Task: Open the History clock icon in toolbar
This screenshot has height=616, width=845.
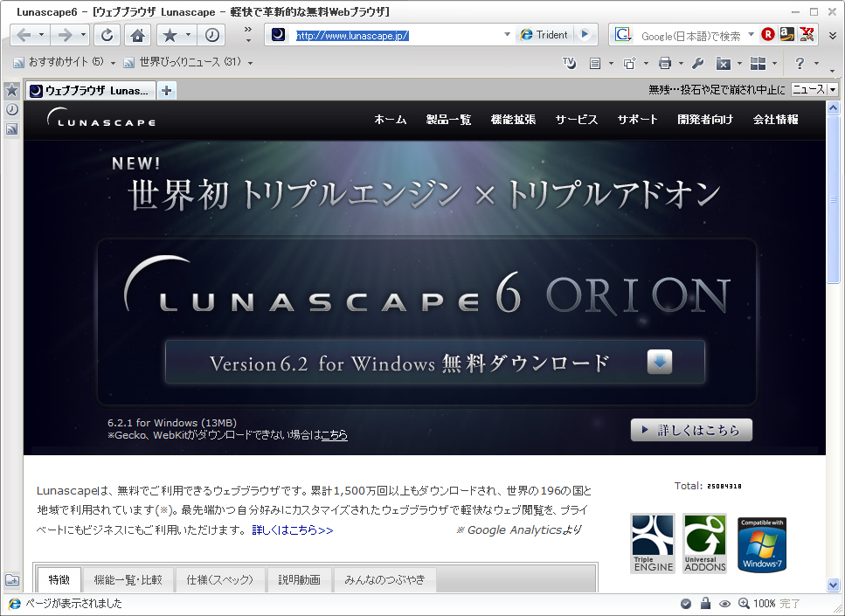Action: click(x=212, y=35)
